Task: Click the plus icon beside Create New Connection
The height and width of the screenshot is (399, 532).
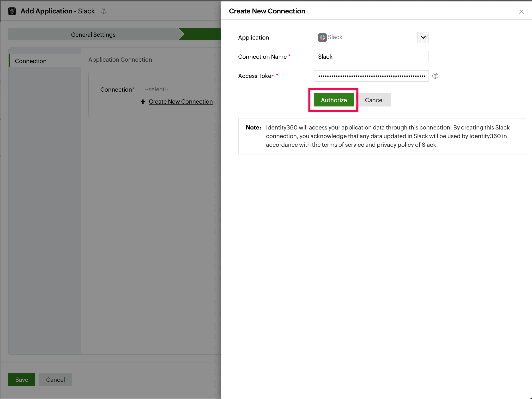Action: click(x=143, y=102)
